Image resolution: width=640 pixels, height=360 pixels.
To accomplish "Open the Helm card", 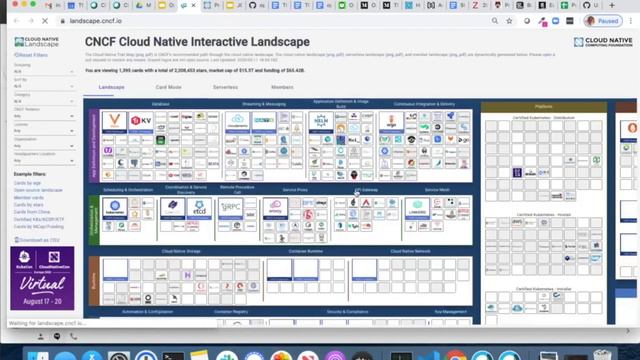I will tap(321, 122).
